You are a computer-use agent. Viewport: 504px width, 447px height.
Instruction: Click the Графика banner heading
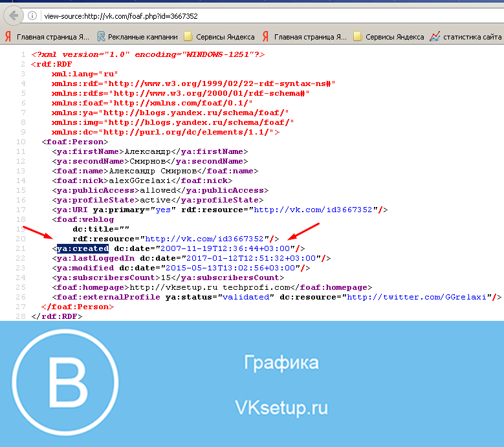(x=281, y=363)
